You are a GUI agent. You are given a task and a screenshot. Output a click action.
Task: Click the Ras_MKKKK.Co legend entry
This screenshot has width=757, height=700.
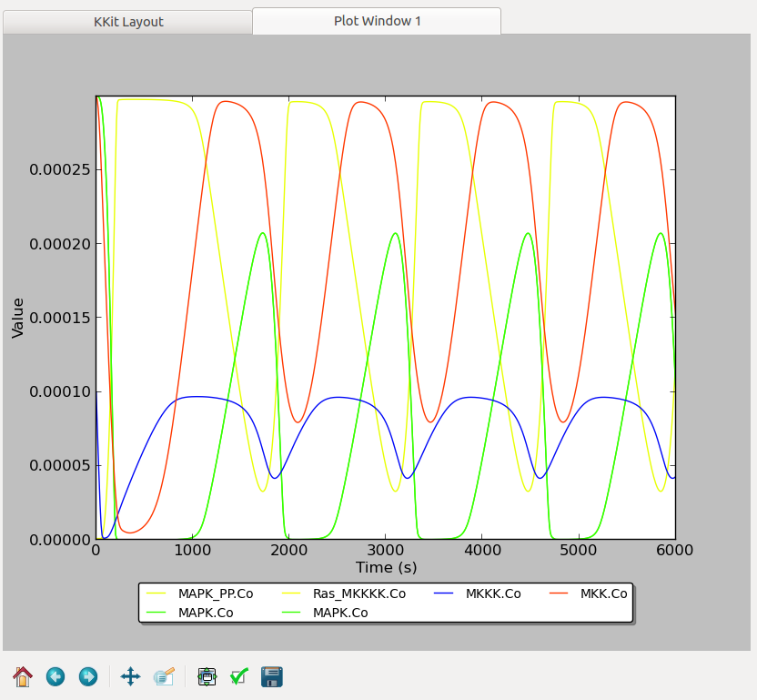(359, 593)
